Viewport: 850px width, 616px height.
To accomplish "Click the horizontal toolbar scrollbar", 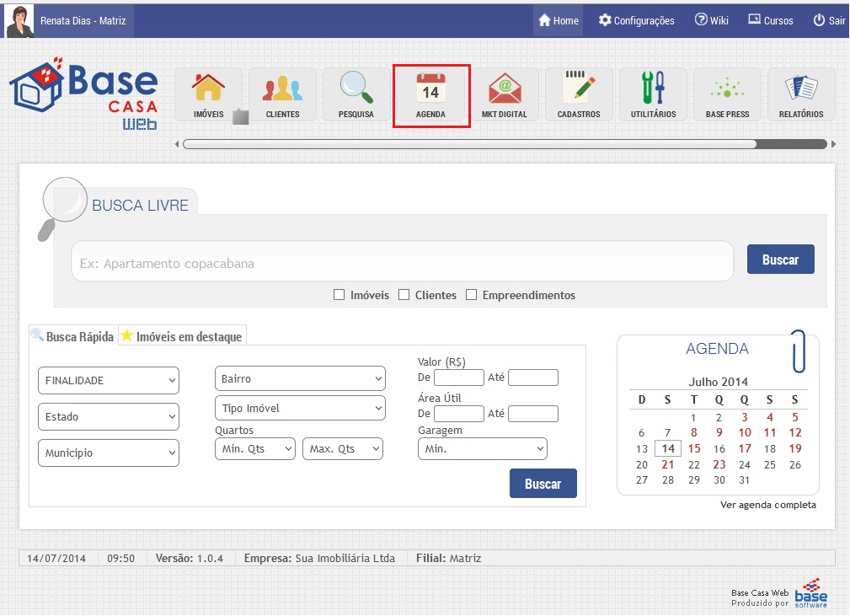I will coord(469,144).
